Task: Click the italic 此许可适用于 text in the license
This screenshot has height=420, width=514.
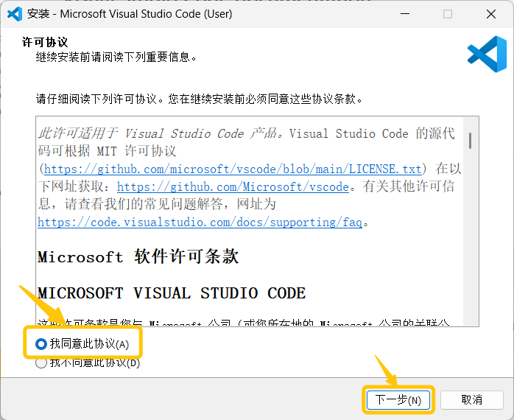Action: [x=80, y=134]
